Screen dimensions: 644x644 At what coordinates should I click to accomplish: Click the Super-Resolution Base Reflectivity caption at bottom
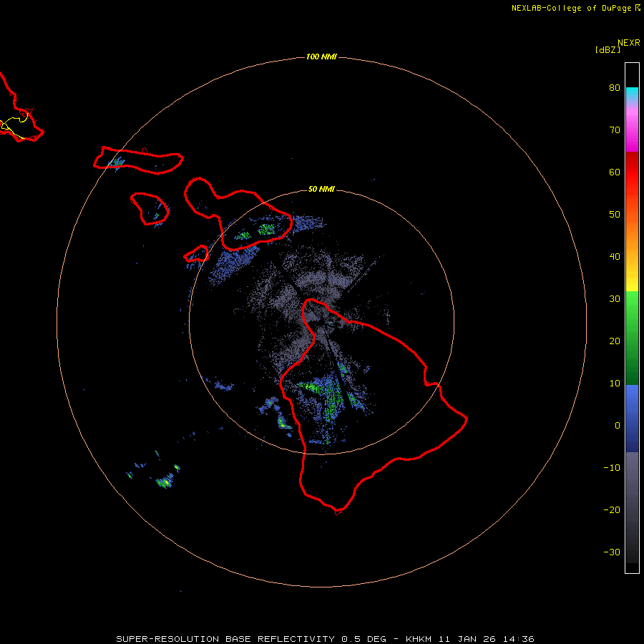(325, 639)
